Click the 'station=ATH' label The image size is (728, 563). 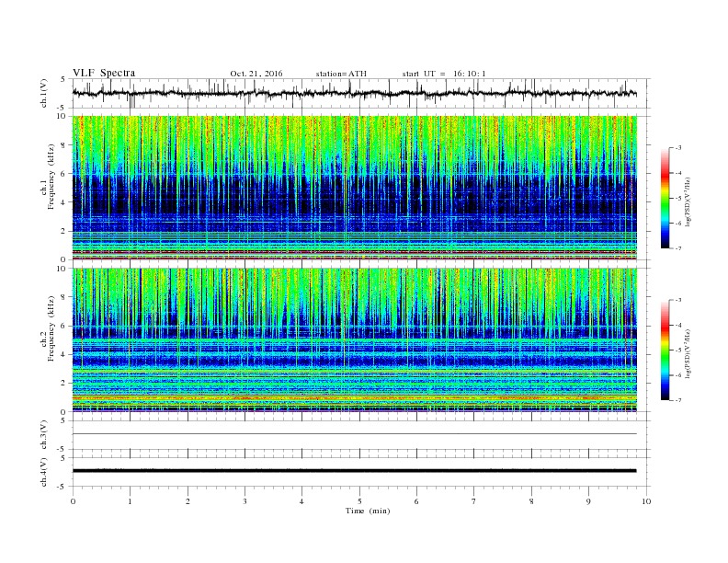tap(341, 74)
